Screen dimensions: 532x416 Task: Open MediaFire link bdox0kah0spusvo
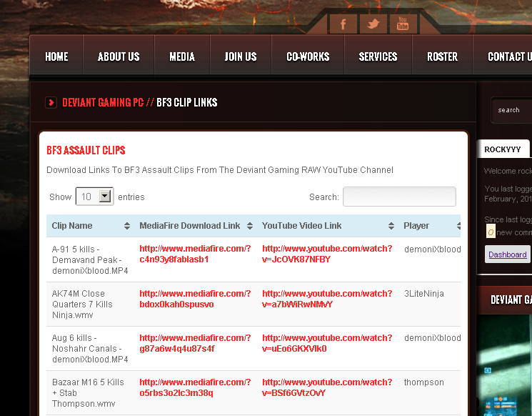tap(195, 299)
